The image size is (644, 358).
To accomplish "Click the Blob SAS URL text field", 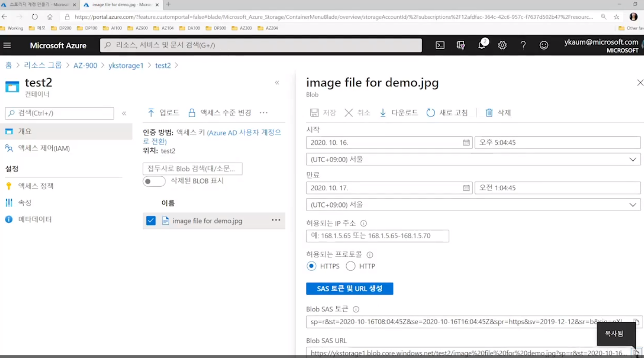I will pyautogui.click(x=467, y=353).
